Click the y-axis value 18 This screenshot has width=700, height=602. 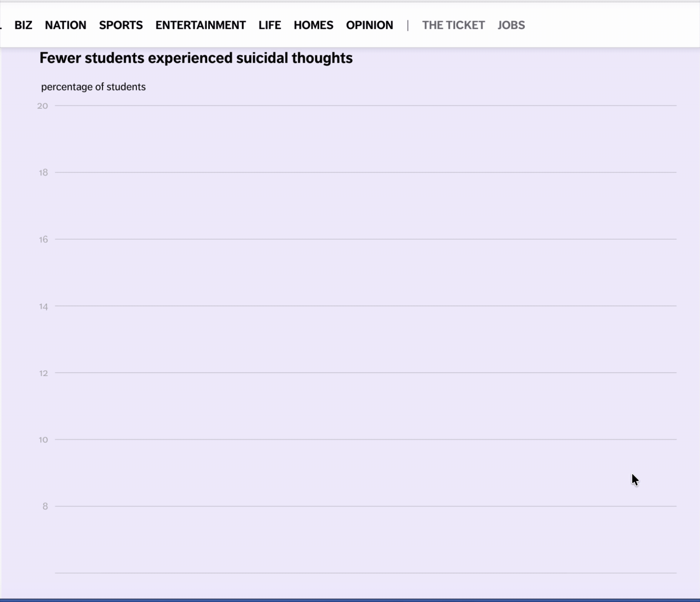[44, 172]
